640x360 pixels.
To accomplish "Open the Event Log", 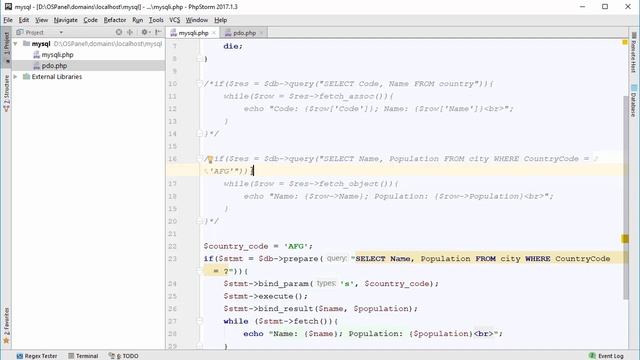I will coord(606,356).
